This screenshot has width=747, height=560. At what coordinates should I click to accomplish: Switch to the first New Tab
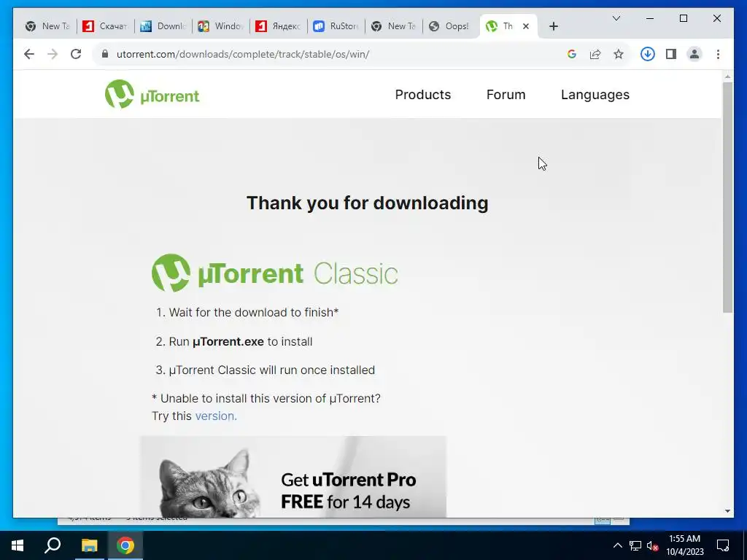click(47, 27)
